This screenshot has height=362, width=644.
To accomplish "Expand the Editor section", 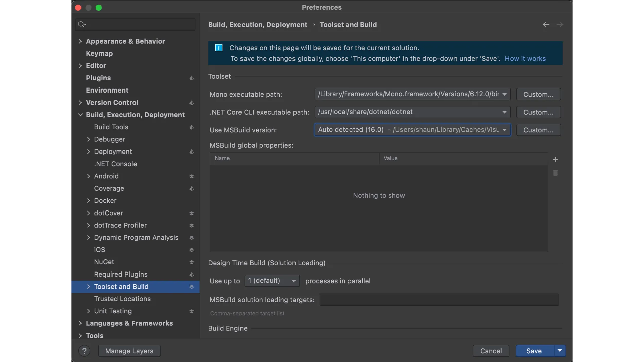I will (80, 66).
